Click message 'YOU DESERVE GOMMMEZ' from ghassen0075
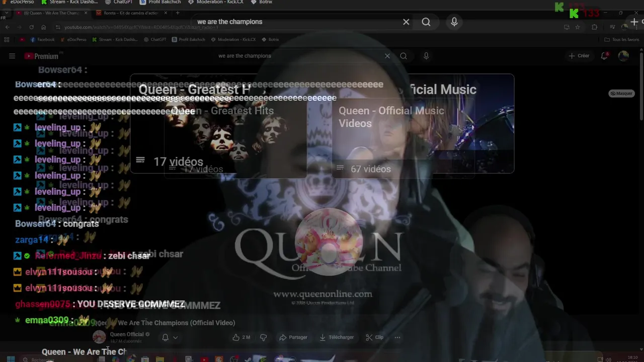The image size is (644, 362). pyautogui.click(x=131, y=304)
